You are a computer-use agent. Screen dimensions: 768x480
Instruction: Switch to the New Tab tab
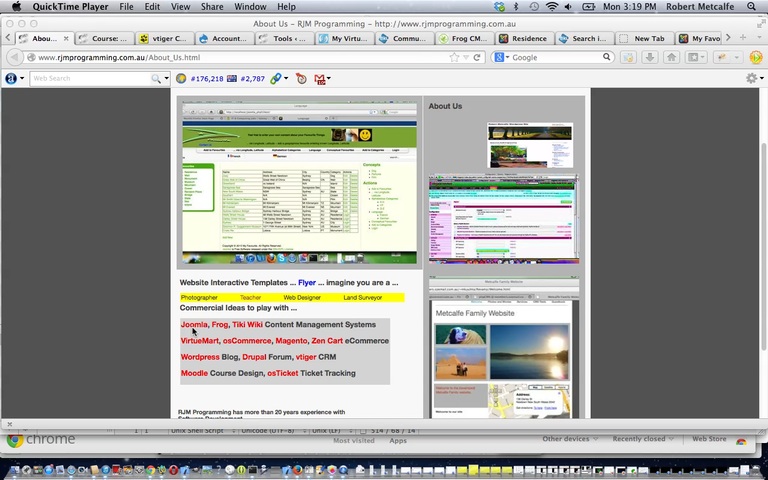644,38
